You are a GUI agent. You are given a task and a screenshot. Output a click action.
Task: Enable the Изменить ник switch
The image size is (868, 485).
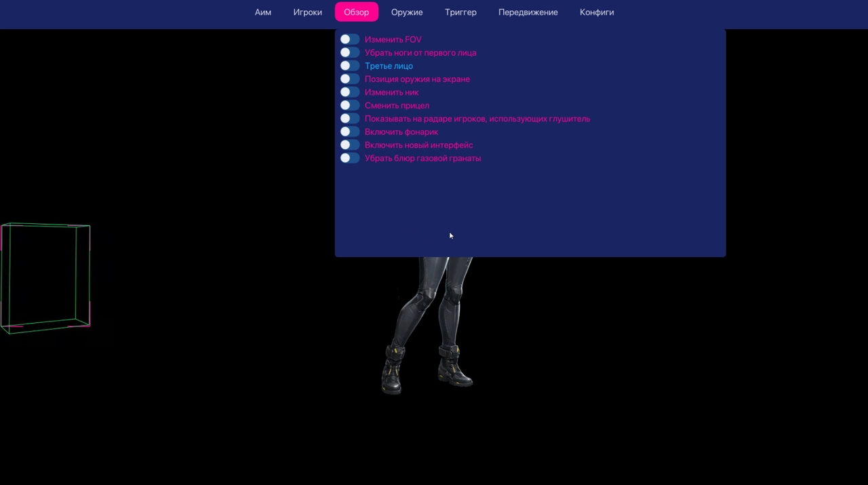(x=350, y=92)
